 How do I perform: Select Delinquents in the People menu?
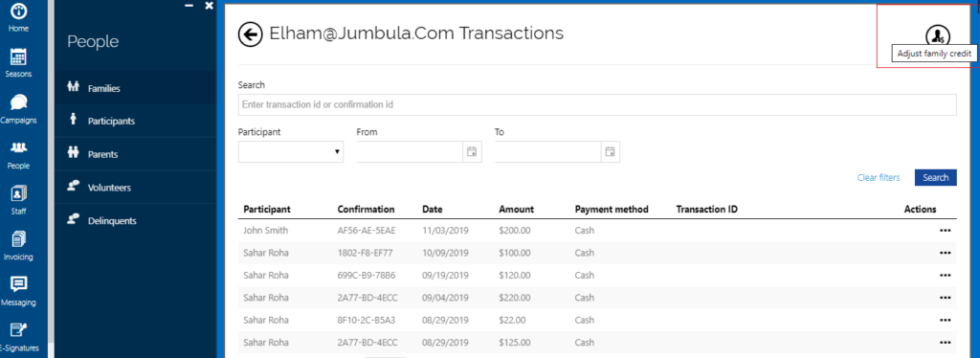point(136,220)
